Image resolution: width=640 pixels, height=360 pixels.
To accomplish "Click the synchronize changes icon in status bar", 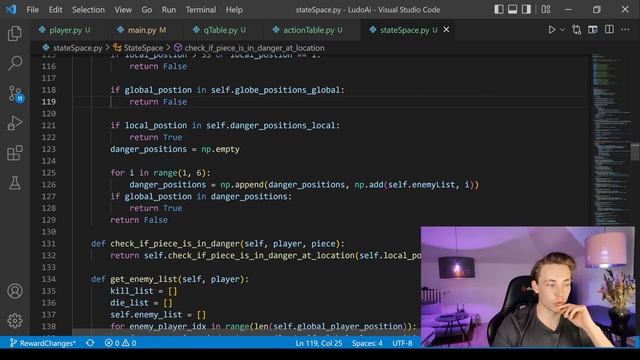I will [x=90, y=343].
